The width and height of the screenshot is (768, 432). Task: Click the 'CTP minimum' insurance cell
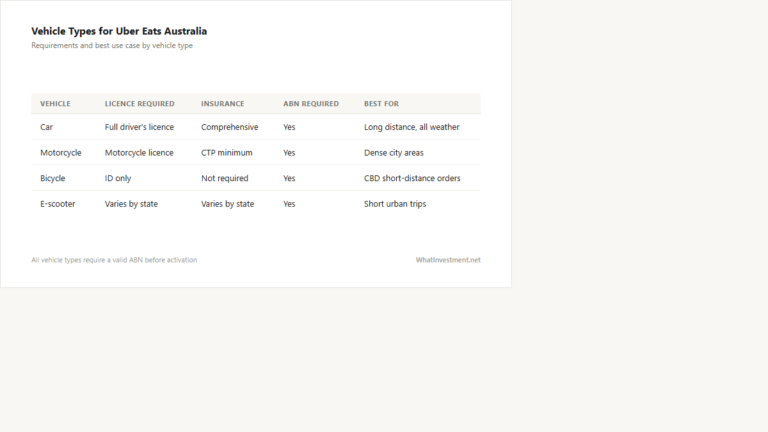[x=227, y=153]
